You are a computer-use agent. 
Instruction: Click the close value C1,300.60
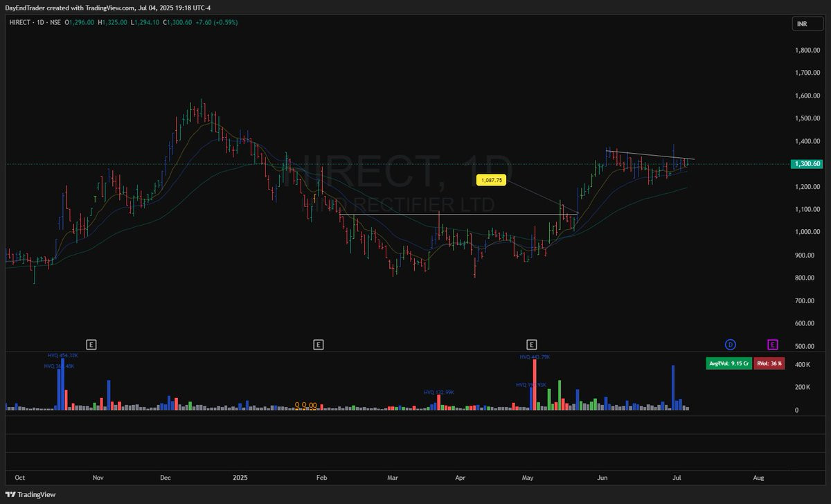coord(176,23)
